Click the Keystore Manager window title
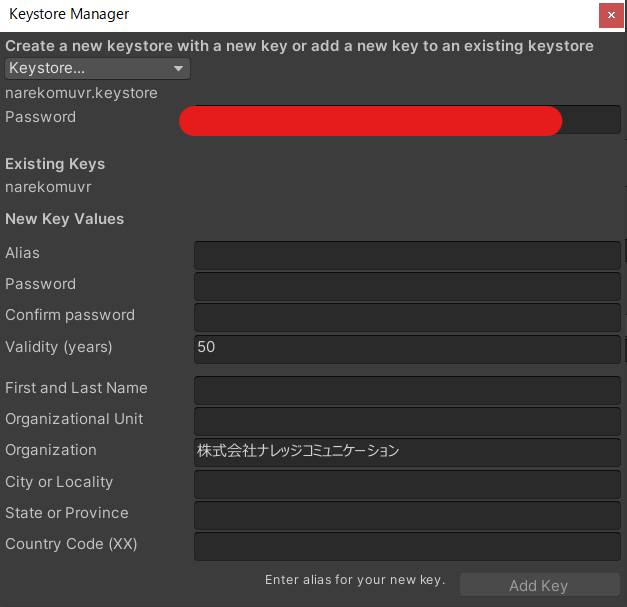 (69, 14)
